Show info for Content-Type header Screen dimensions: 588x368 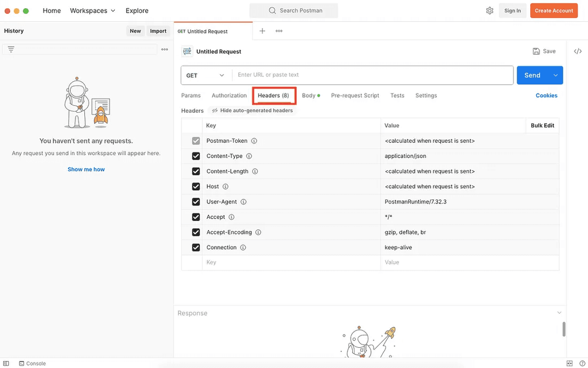[x=249, y=156]
